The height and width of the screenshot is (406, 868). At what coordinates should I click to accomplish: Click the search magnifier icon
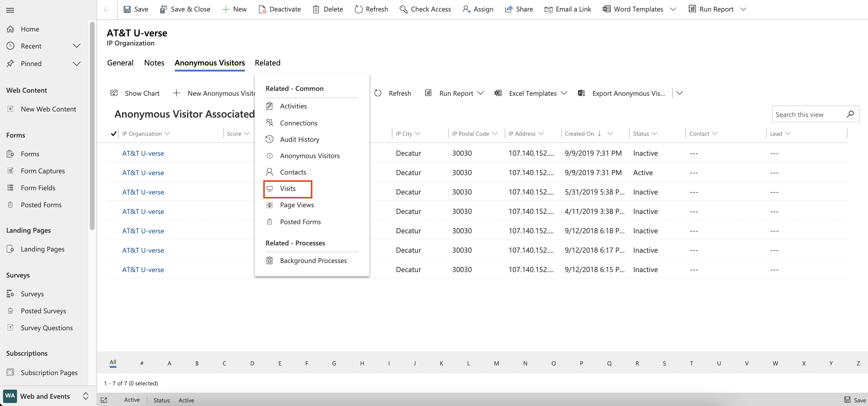pos(850,114)
